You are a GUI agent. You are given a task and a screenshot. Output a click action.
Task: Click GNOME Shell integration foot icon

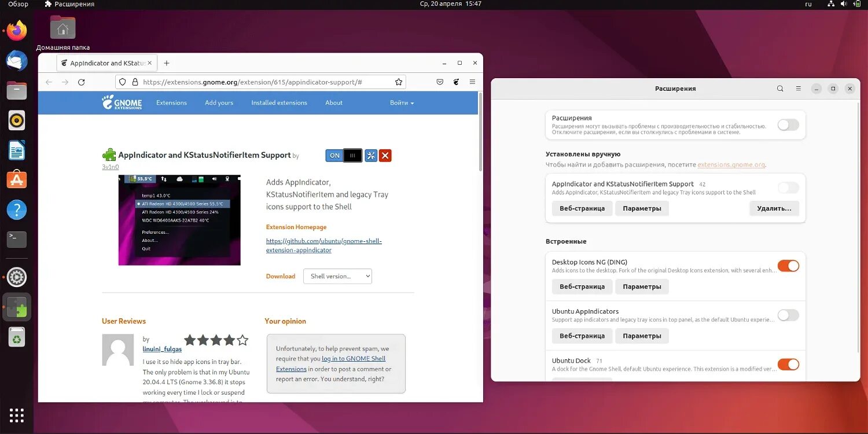[x=456, y=82]
